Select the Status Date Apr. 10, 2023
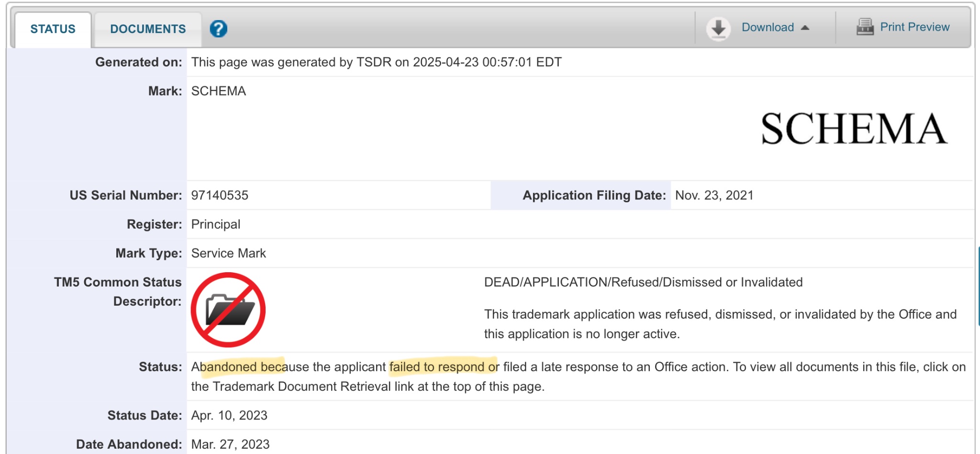 tap(229, 415)
